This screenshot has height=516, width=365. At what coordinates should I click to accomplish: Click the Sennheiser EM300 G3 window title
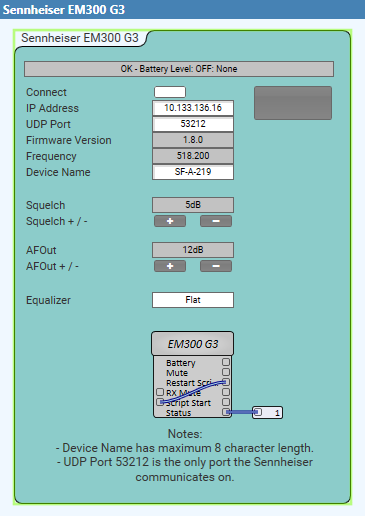pos(64,9)
